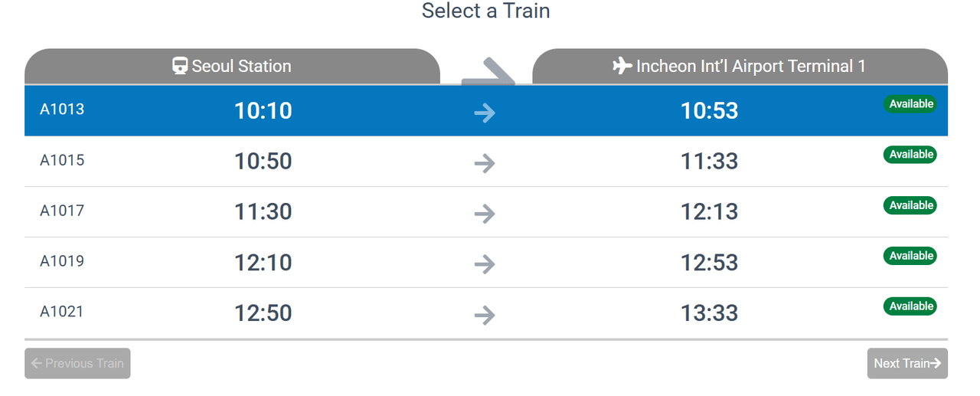The height and width of the screenshot is (396, 980).
Task: Click the Available badge for train A1013
Action: 910,104
